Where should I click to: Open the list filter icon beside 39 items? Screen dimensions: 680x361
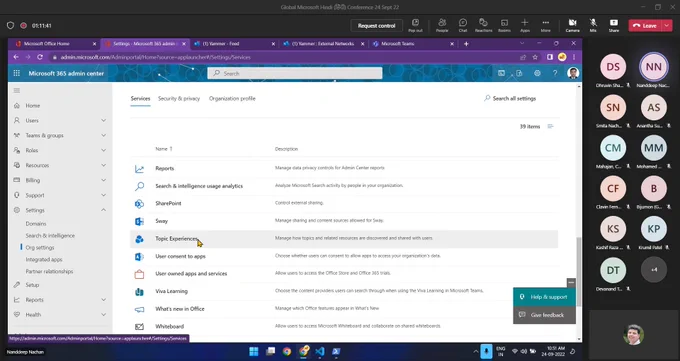pos(550,126)
